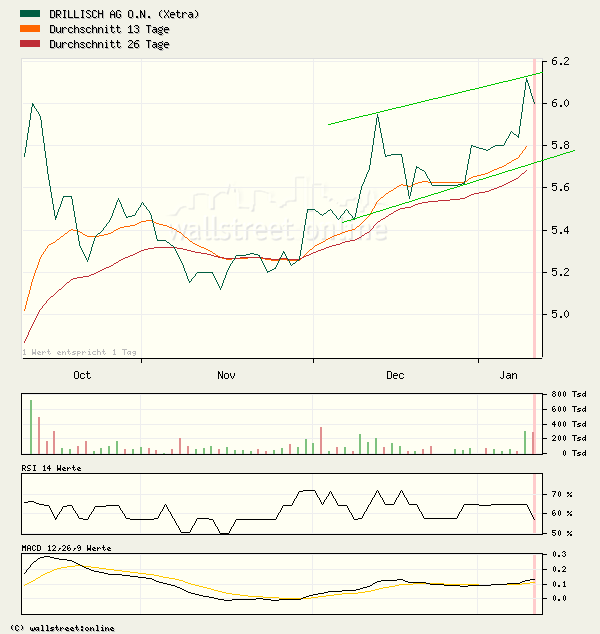The height and width of the screenshot is (634, 600).
Task: Click the orange 13-day average legend swatch
Action: tap(30, 29)
